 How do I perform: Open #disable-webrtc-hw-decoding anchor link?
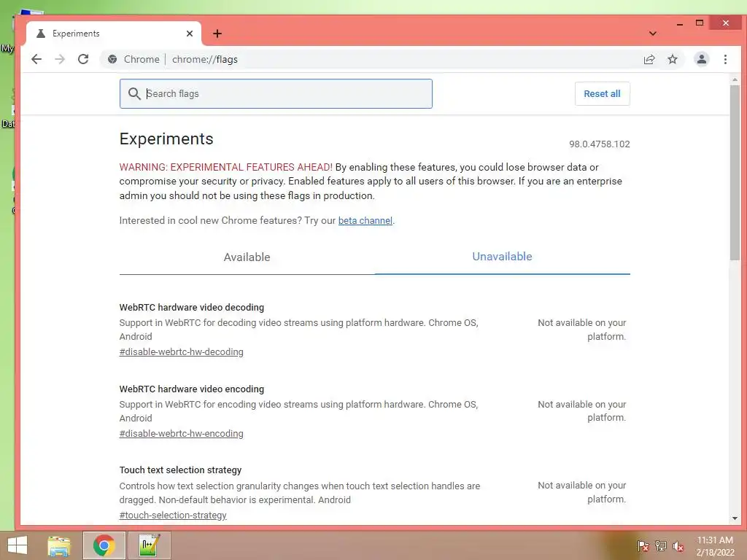[181, 352]
